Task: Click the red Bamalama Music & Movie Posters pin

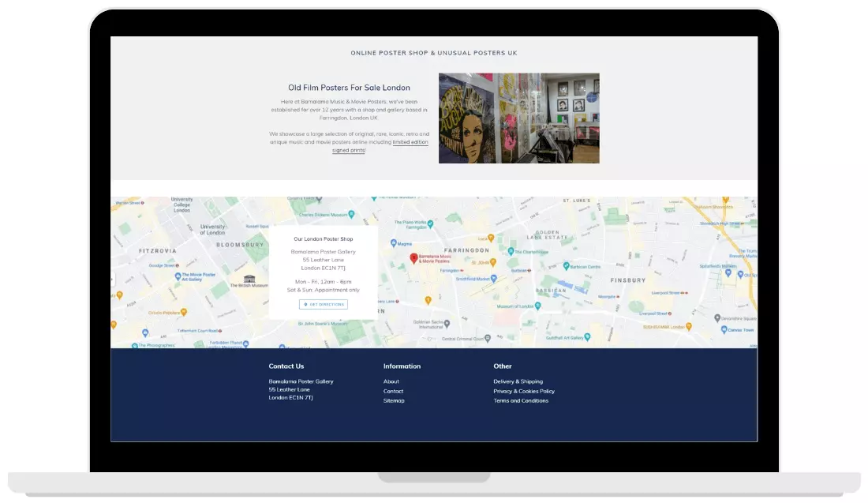Action: (x=413, y=257)
